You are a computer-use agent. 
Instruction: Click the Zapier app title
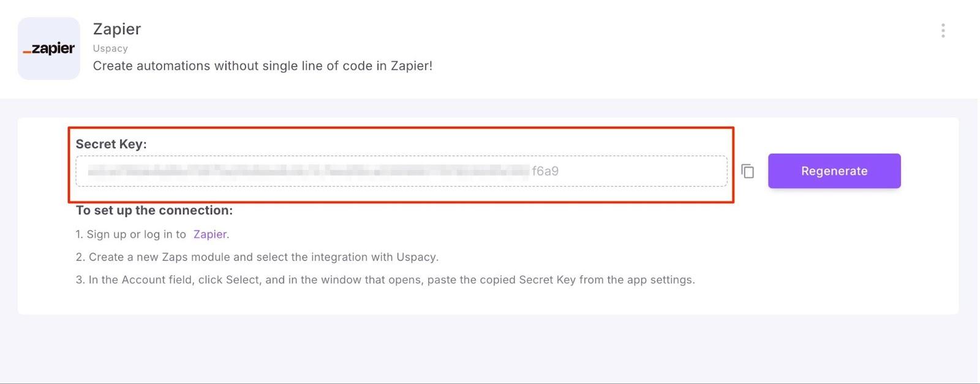click(x=117, y=29)
